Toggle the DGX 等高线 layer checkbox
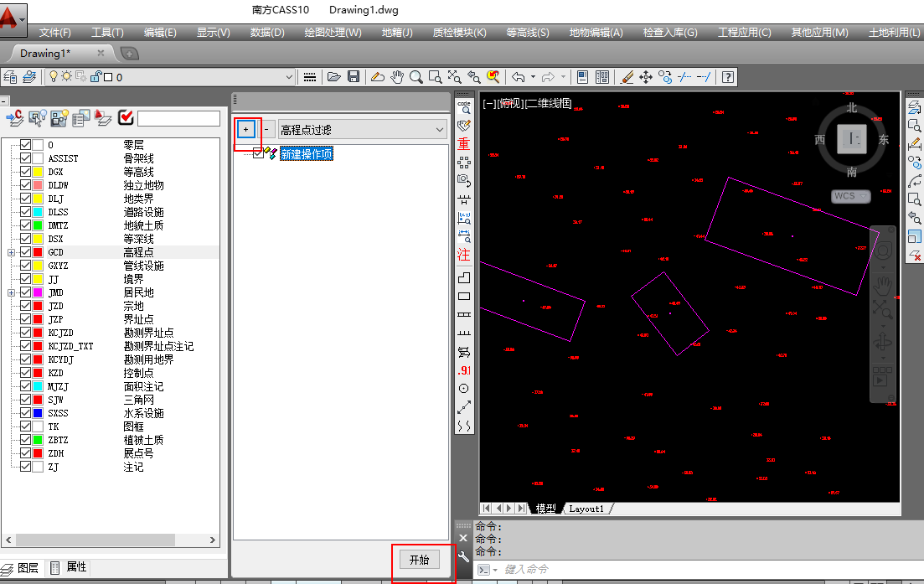 [x=25, y=172]
